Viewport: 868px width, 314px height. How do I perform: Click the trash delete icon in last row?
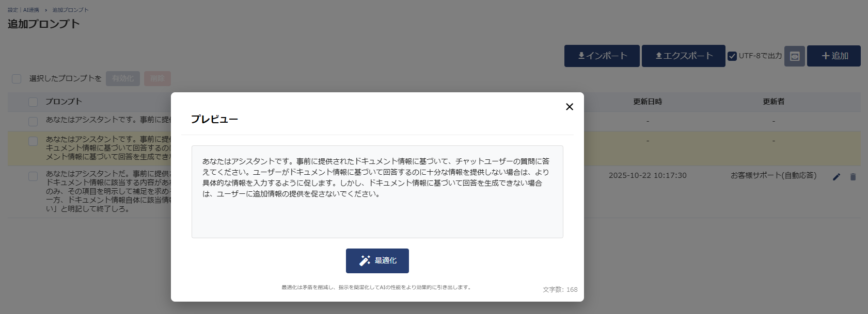click(x=853, y=177)
